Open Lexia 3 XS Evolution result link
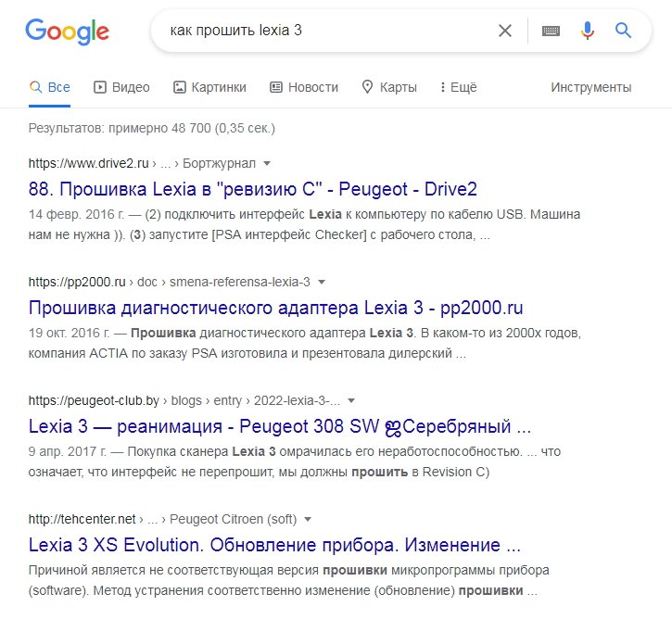The width and height of the screenshot is (672, 619). coord(274,545)
